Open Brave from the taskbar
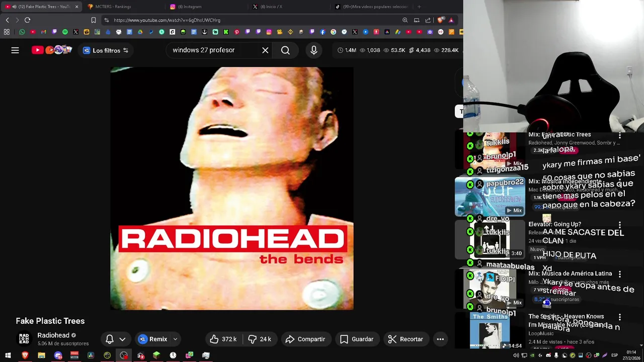The width and height of the screenshot is (644, 362). pos(25,355)
